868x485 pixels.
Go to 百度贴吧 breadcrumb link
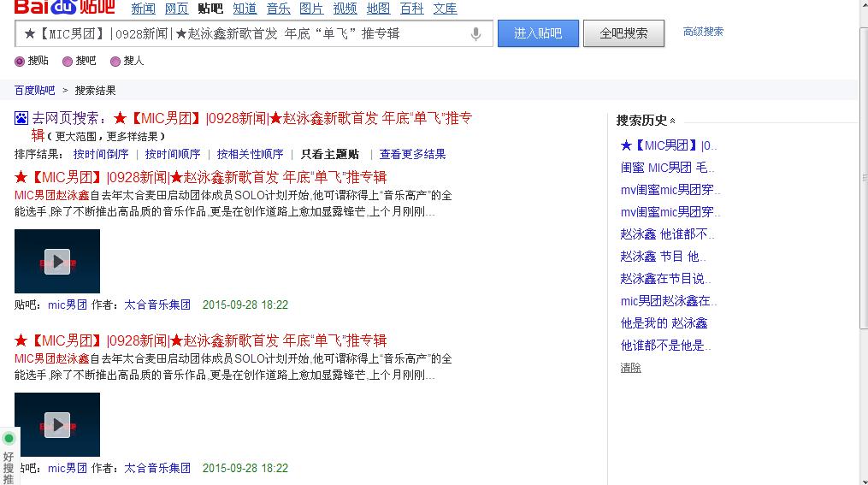tap(34, 91)
